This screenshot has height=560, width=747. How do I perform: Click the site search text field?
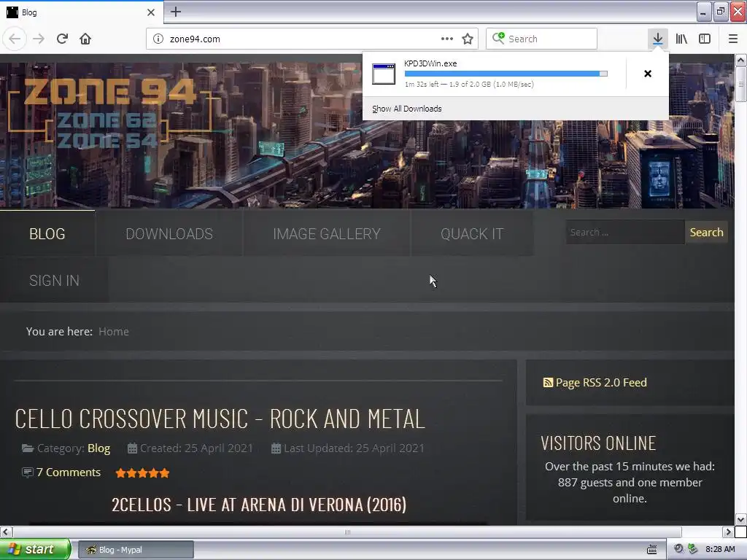[625, 233]
